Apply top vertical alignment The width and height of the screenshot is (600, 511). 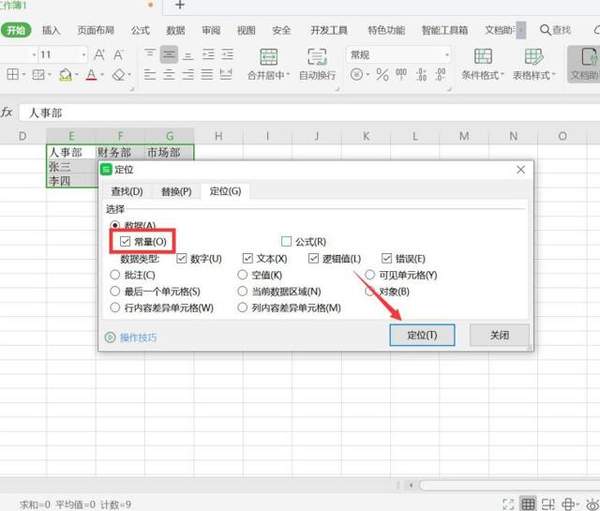(x=150, y=54)
